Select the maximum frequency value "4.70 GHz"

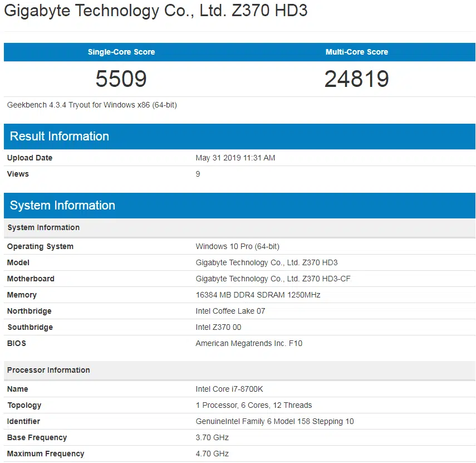[212, 454]
